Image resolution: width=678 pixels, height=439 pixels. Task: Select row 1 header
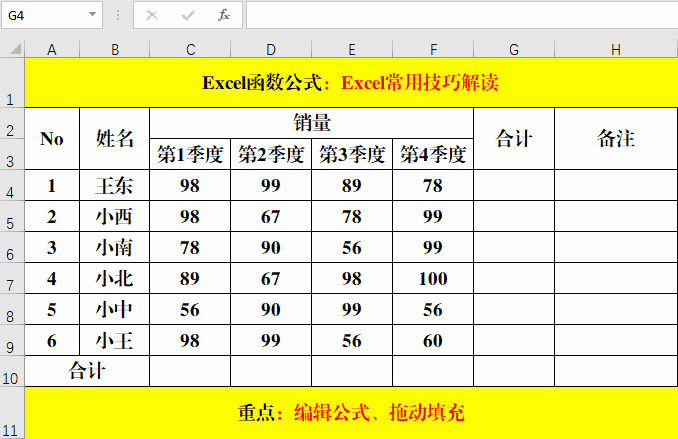tap(12, 83)
